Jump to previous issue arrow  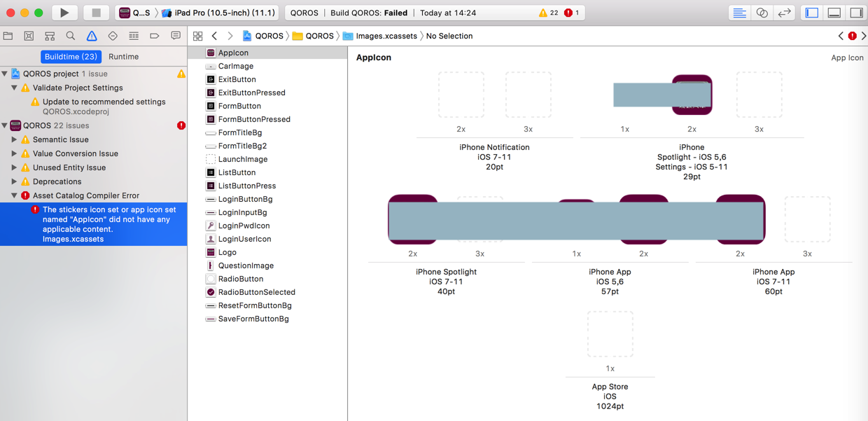[841, 36]
